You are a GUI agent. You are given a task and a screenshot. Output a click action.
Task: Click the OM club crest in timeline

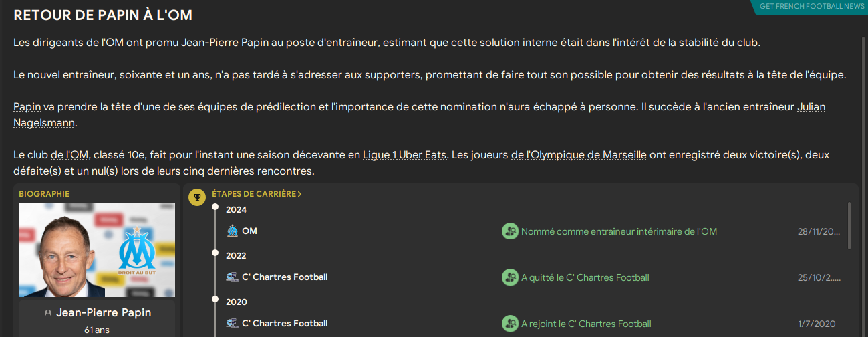click(x=233, y=231)
